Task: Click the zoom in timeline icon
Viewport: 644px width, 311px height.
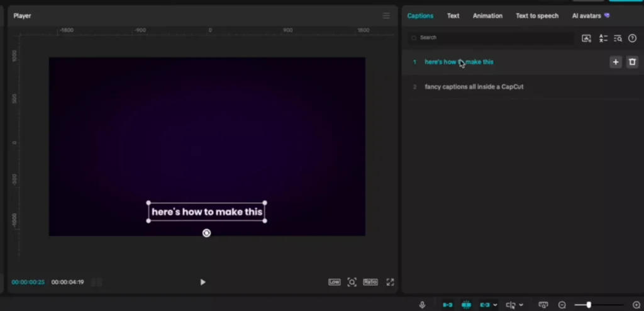Action: pyautogui.click(x=636, y=305)
